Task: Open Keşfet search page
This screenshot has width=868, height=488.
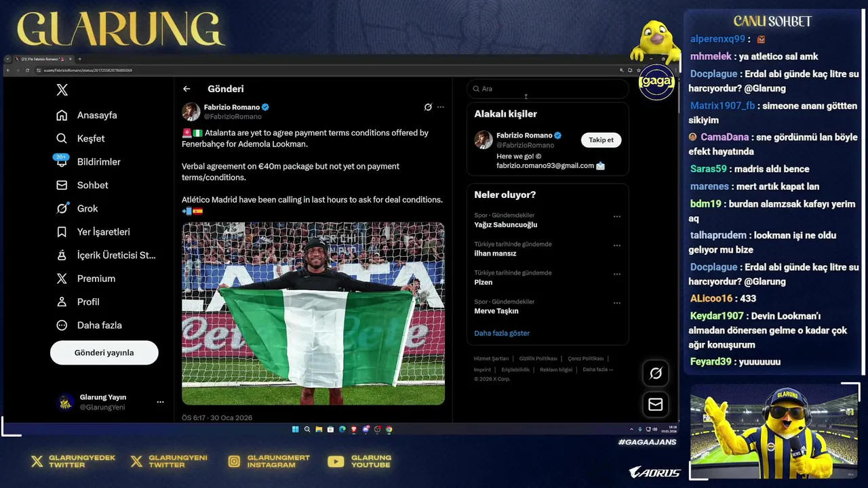Action: pos(81,138)
